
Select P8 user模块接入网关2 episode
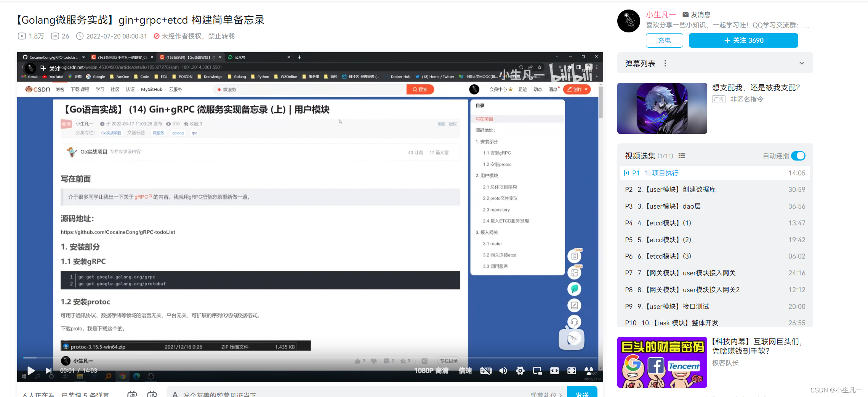pos(715,290)
